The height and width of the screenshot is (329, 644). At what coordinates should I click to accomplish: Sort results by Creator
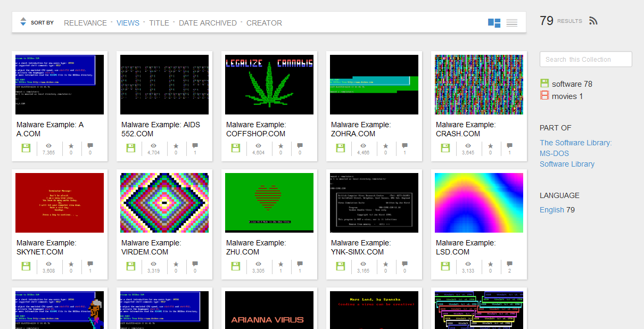(264, 23)
